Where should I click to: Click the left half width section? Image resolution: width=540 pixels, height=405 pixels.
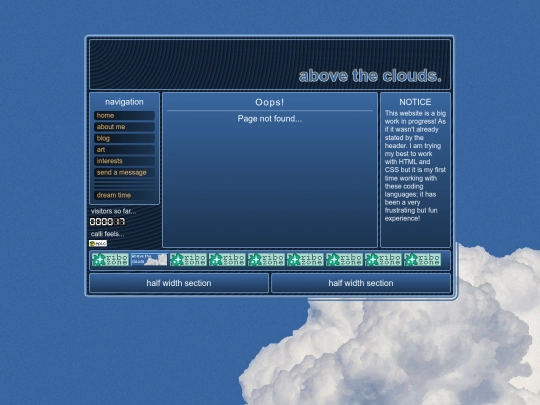179,283
